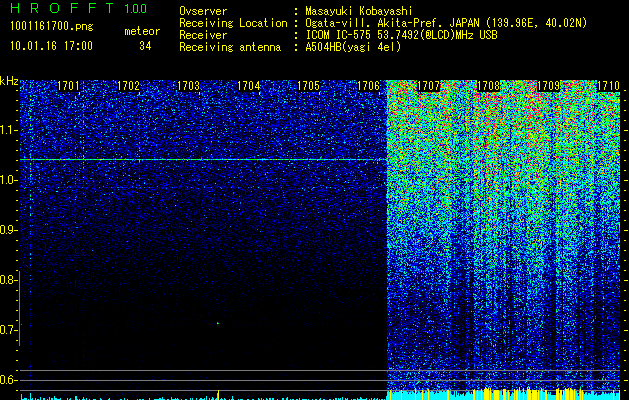Screen dimensions: 629x400
Task: Click the 1.0 kHz axis label
Action: tap(8, 180)
